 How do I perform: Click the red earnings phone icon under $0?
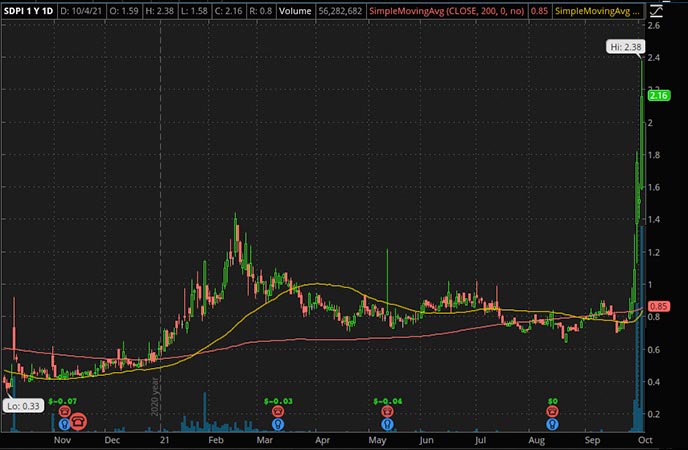click(552, 411)
